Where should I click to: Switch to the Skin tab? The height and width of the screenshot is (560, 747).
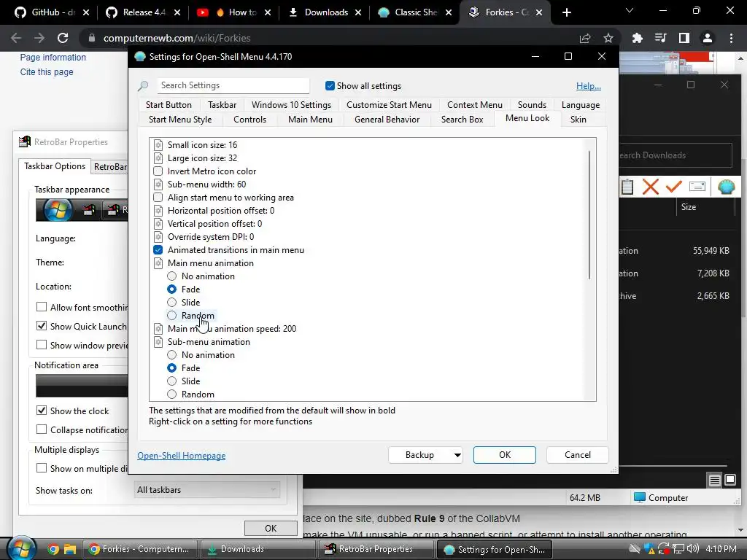578,120
